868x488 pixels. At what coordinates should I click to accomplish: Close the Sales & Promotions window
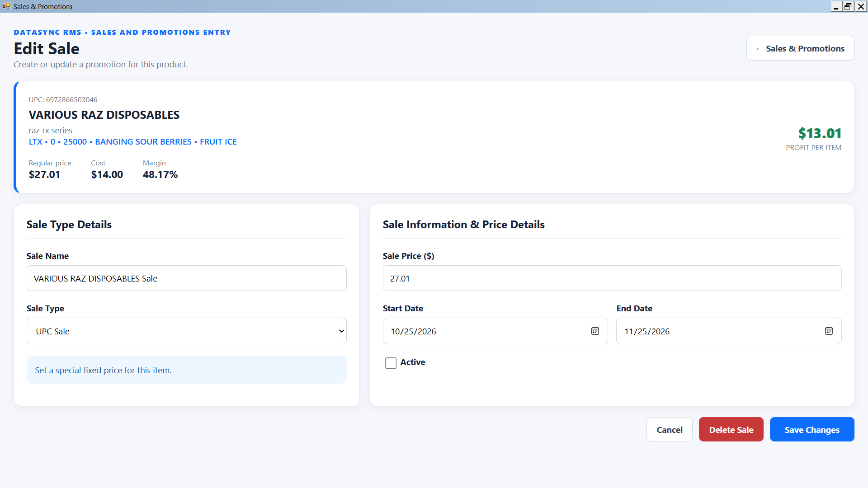tap(861, 6)
